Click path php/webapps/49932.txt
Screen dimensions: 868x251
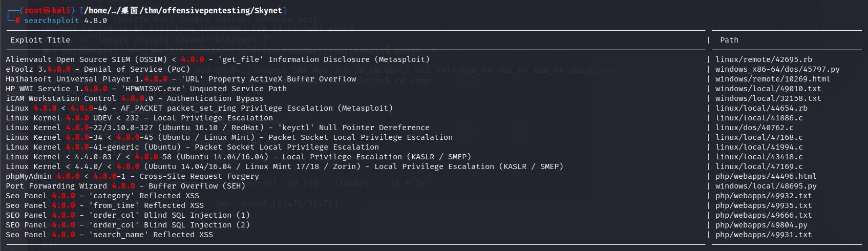click(764, 196)
